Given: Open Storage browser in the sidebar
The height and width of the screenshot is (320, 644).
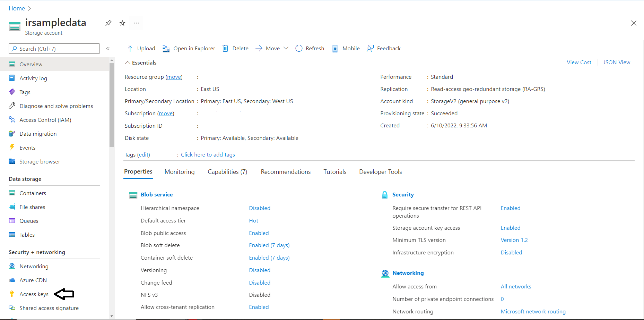Looking at the screenshot, I should pos(39,161).
